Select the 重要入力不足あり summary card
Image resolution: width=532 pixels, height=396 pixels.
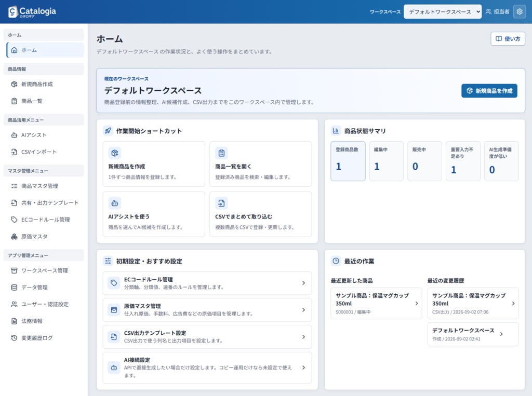coord(463,161)
